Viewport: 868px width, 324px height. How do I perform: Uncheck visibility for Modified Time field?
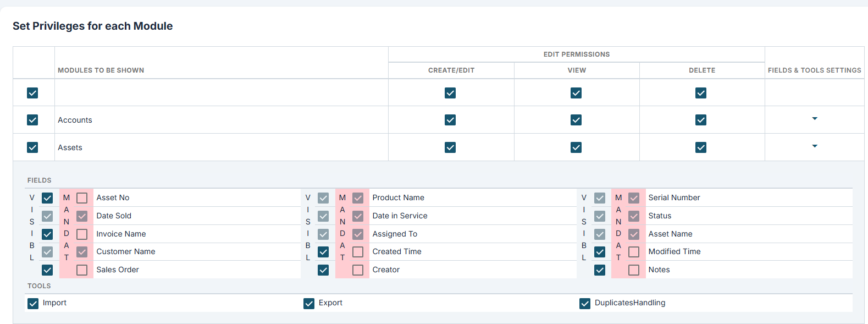pos(600,252)
